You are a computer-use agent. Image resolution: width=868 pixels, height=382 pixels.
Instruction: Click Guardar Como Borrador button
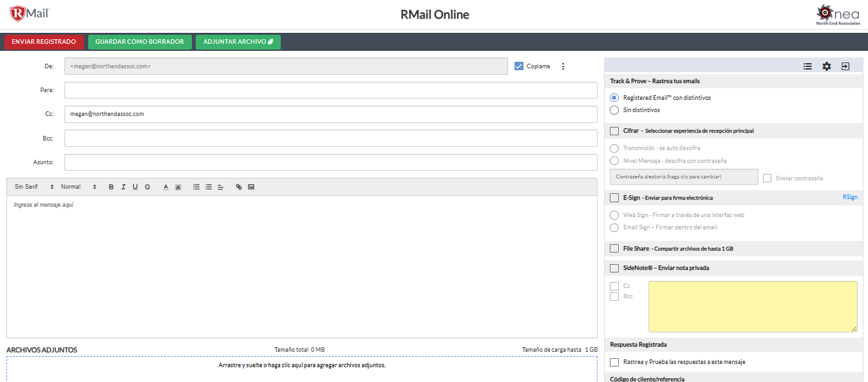click(140, 42)
